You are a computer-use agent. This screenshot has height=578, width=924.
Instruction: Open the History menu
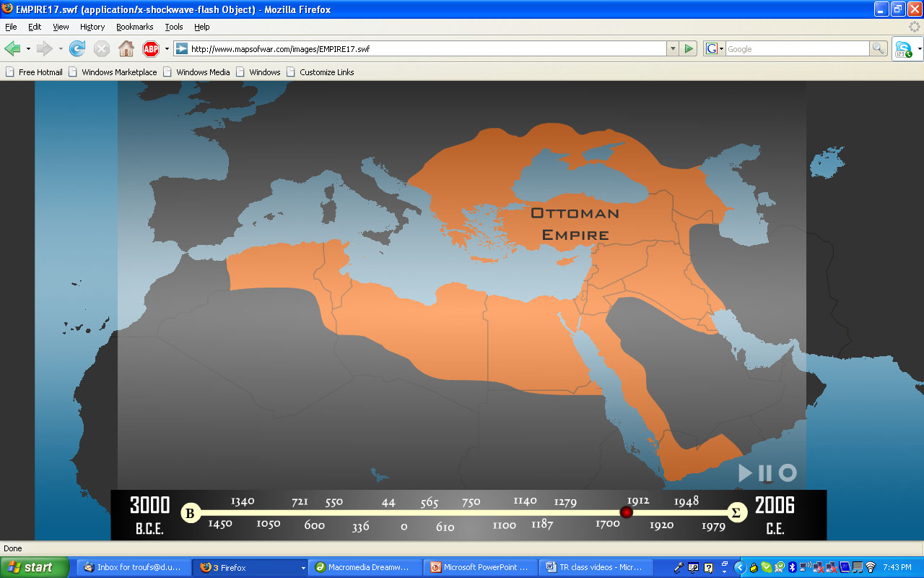point(92,27)
